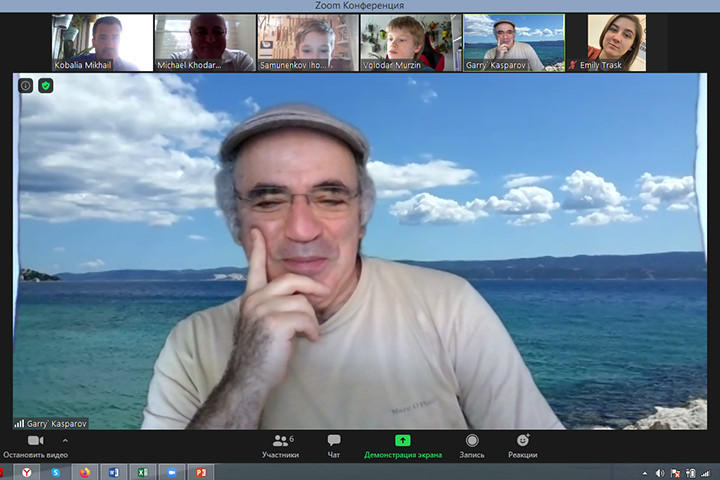Open the chat (Чат) panel
The image size is (720, 480).
click(334, 446)
